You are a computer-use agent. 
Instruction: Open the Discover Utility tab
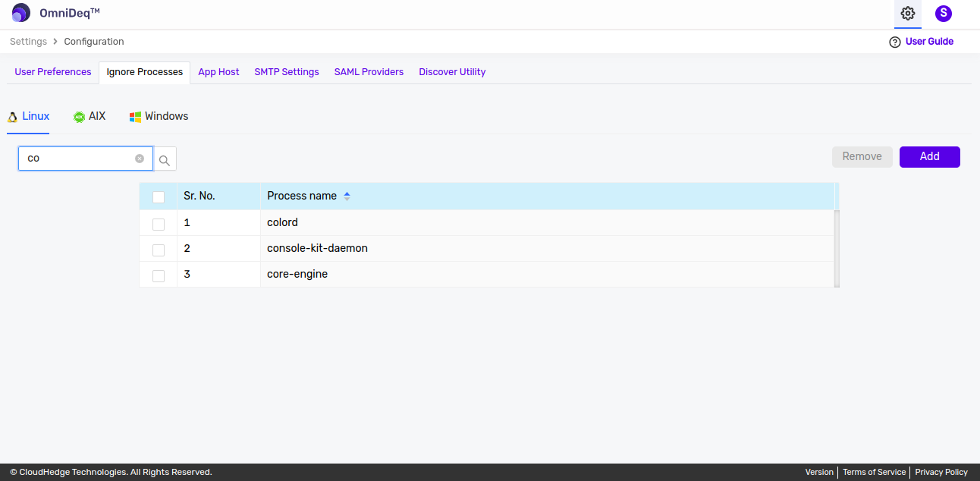click(x=452, y=72)
